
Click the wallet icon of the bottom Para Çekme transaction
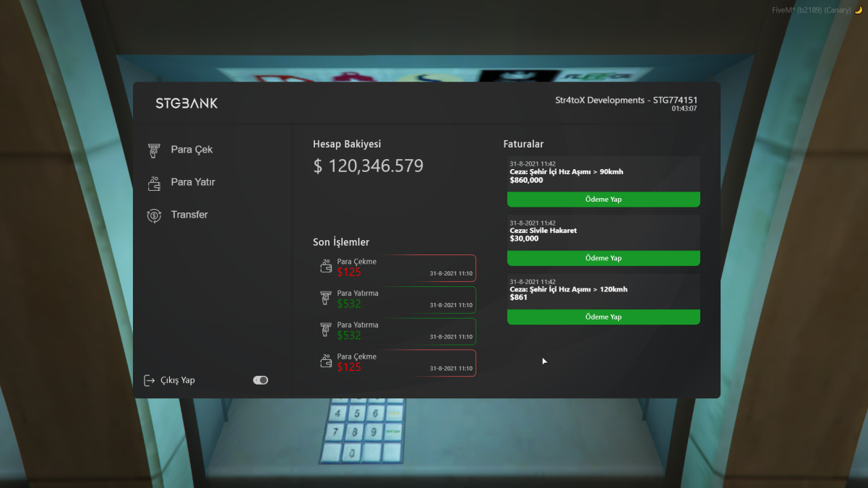click(x=326, y=361)
